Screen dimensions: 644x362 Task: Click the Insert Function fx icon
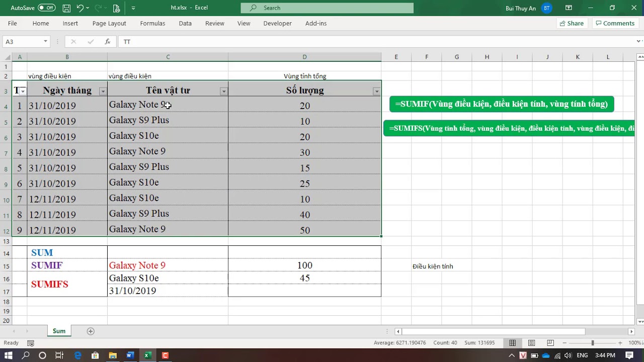coord(108,42)
